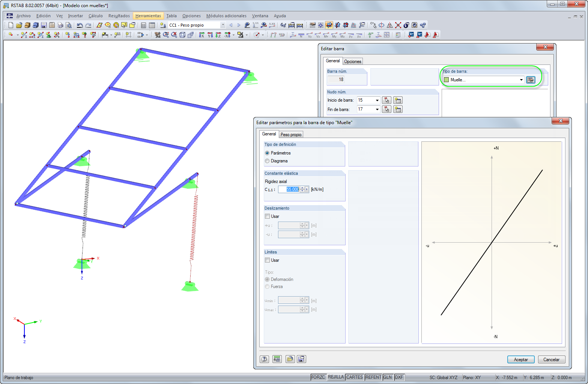Open units and decimals settings icon
588x384 pixels.
pyautogui.click(x=277, y=359)
